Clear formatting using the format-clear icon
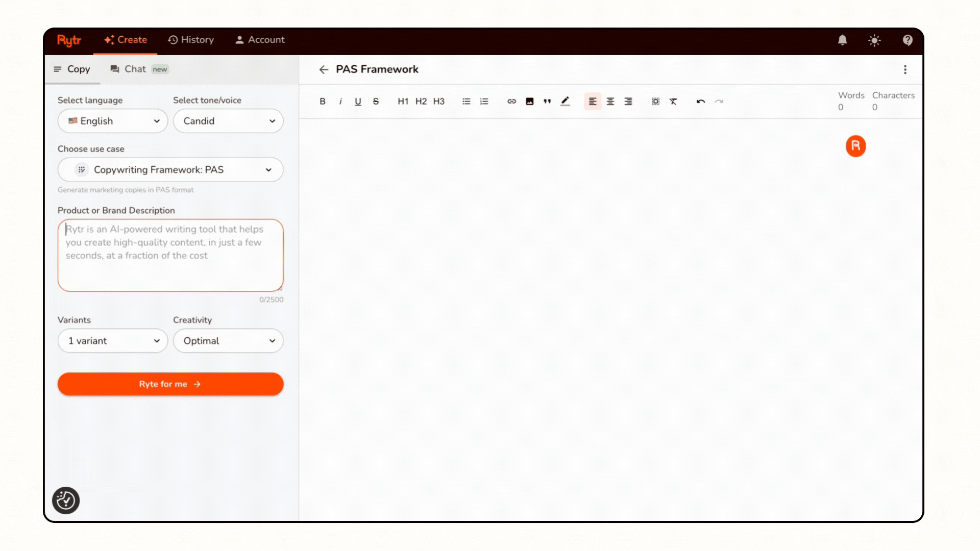 click(x=673, y=101)
